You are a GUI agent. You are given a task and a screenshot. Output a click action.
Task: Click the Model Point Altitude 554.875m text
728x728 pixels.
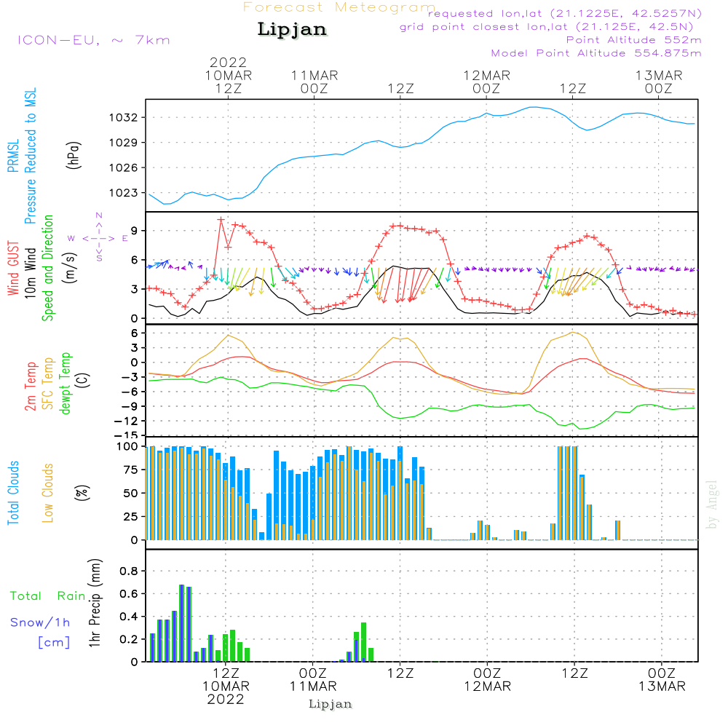click(x=596, y=53)
